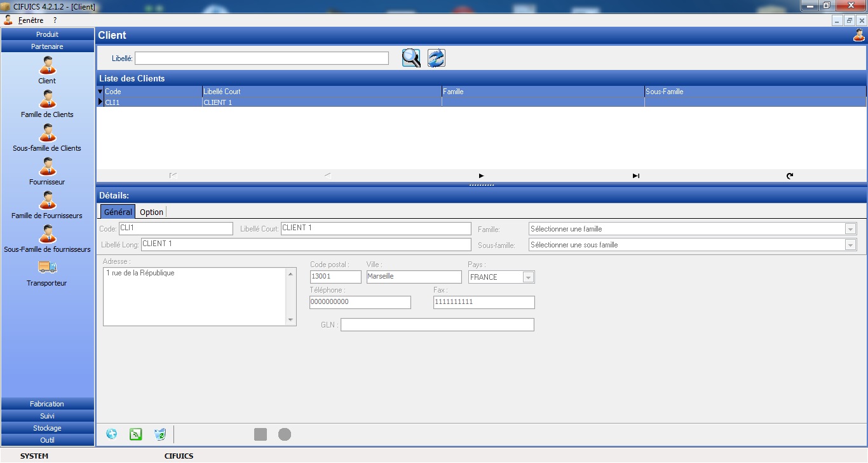The image size is (868, 463).
Task: Open the Transporteur truck icon
Action: (47, 268)
